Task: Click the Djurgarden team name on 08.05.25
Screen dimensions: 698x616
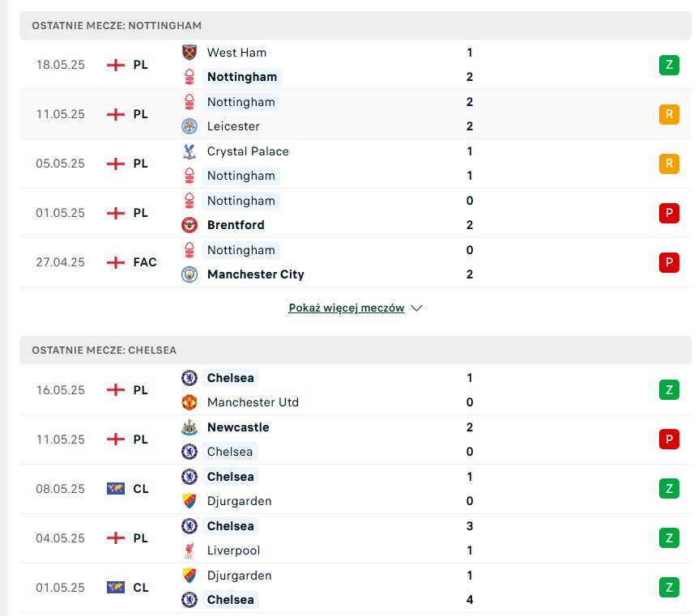Action: tap(239, 501)
